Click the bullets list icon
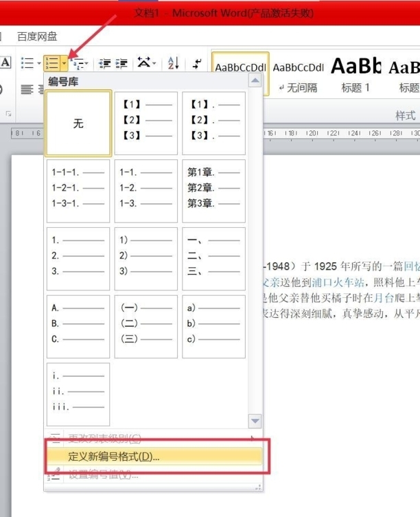The width and height of the screenshot is (420, 517). click(x=27, y=63)
